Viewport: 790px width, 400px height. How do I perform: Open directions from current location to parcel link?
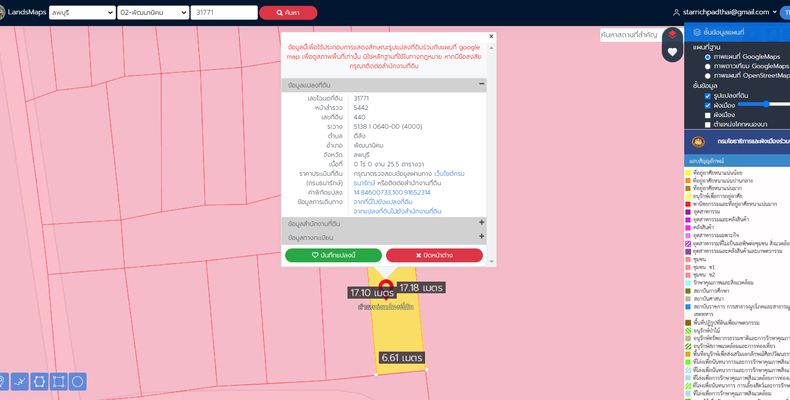click(383, 202)
